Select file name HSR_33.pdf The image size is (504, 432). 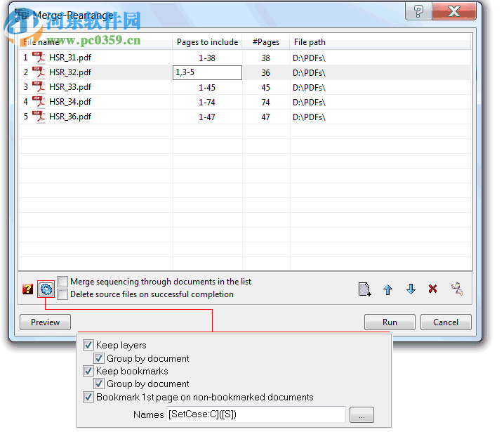coord(70,87)
